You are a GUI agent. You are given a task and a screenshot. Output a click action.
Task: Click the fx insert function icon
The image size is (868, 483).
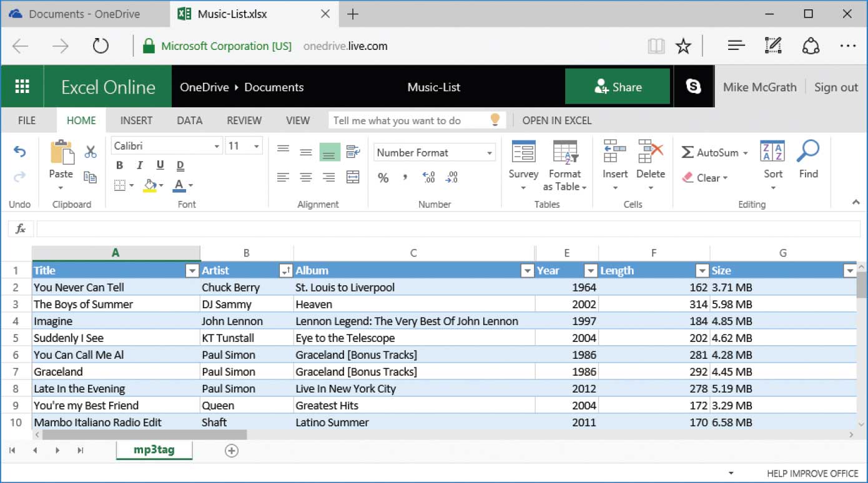pos(21,229)
